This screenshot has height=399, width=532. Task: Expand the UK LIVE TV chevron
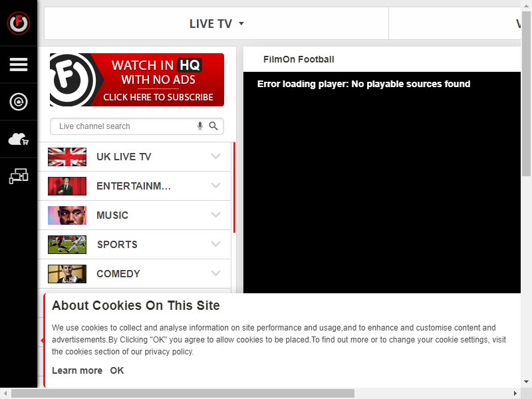point(215,156)
